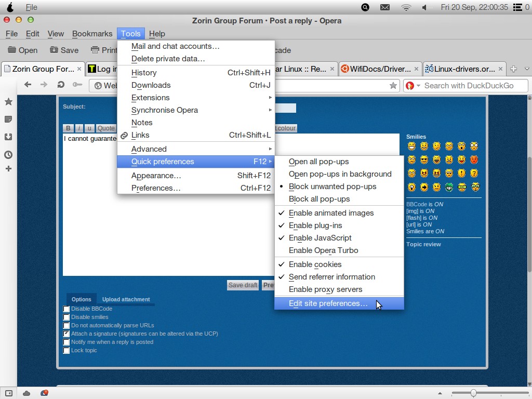Select Edit site preferences menu item

pyautogui.click(x=328, y=303)
